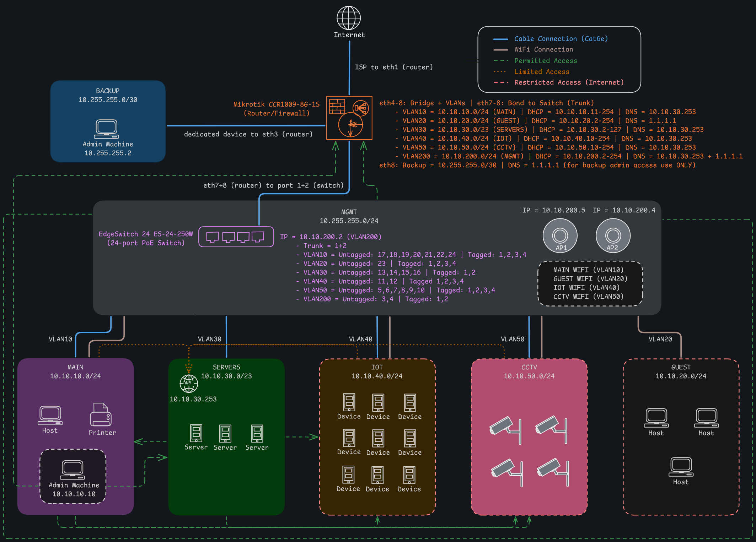Viewport: 756px width, 542px height.
Task: Click the Internet globe icon
Action: 349,18
